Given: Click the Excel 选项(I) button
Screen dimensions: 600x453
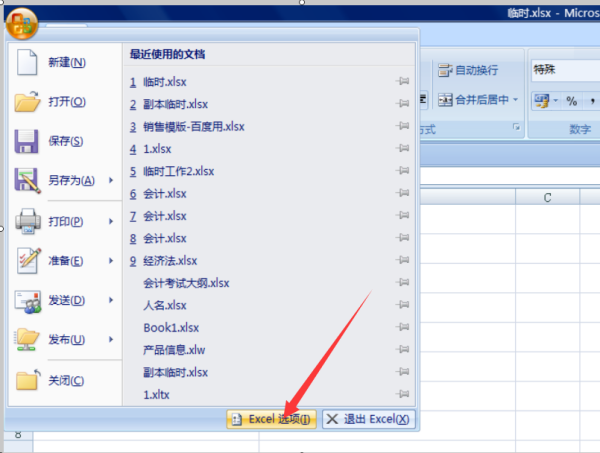Looking at the screenshot, I should [271, 419].
